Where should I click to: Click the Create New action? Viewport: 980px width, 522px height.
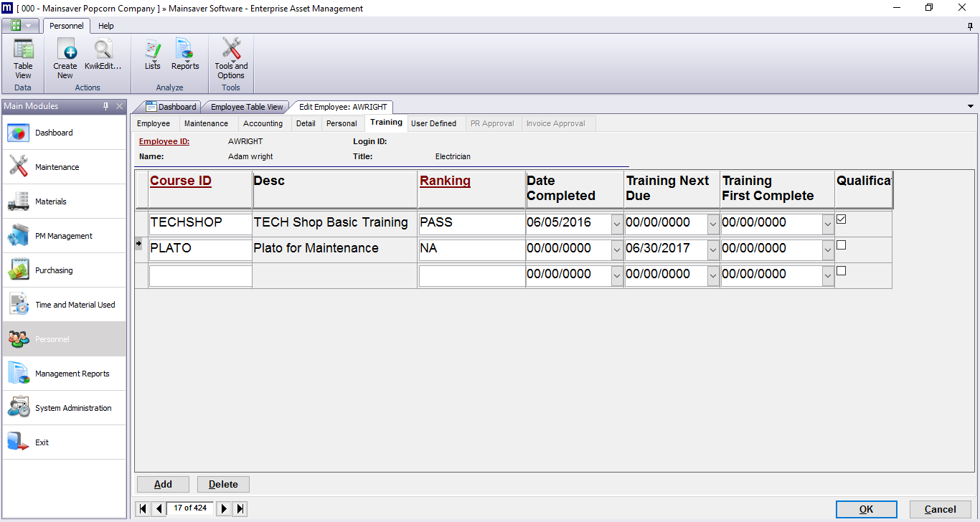click(x=65, y=57)
